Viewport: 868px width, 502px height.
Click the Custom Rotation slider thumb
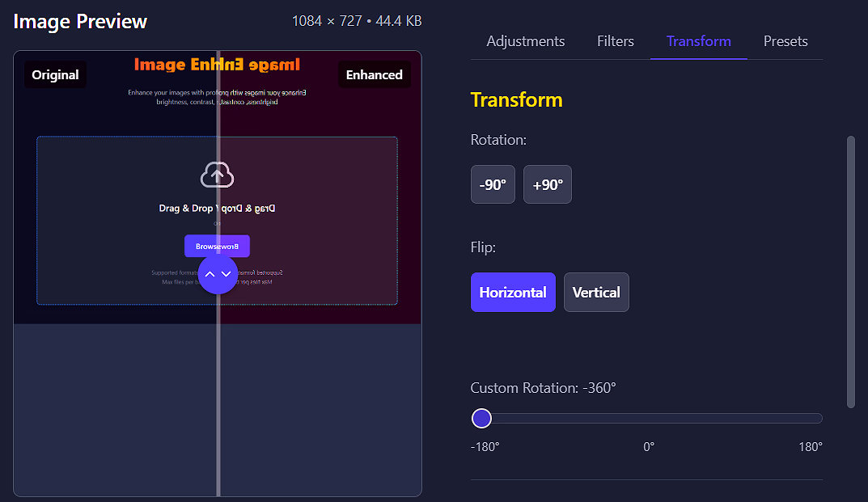[x=481, y=418]
